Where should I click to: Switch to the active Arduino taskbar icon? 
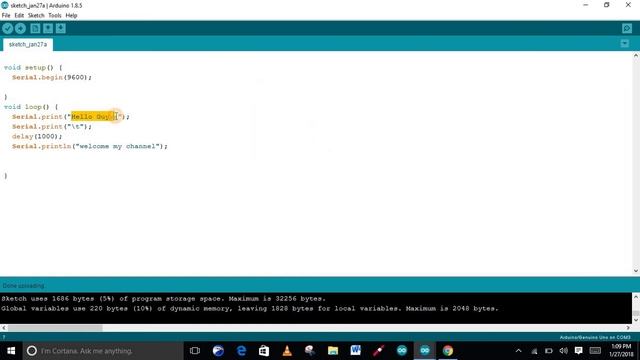pos(424,351)
